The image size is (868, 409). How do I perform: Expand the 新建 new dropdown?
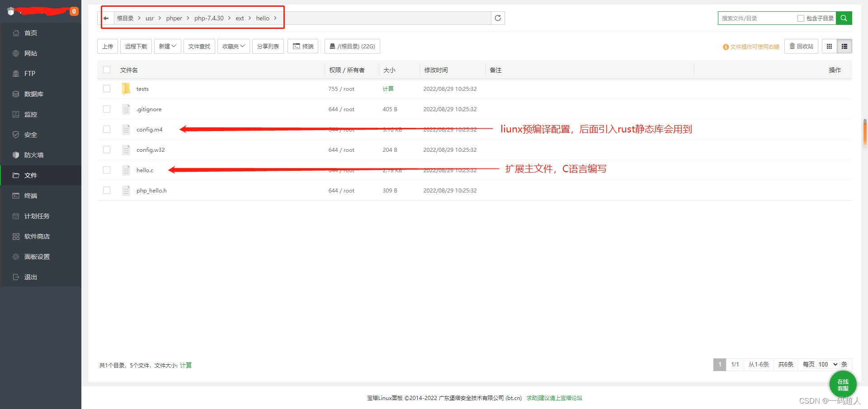point(167,46)
